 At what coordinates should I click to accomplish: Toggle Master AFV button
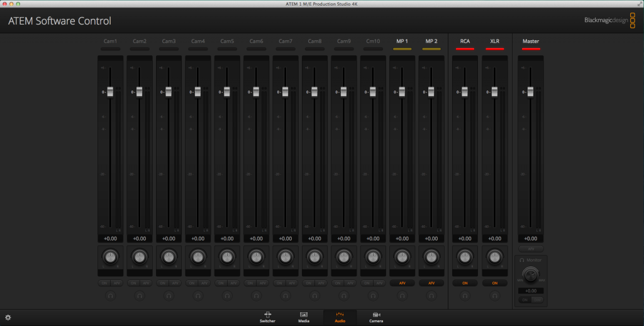pos(531,249)
